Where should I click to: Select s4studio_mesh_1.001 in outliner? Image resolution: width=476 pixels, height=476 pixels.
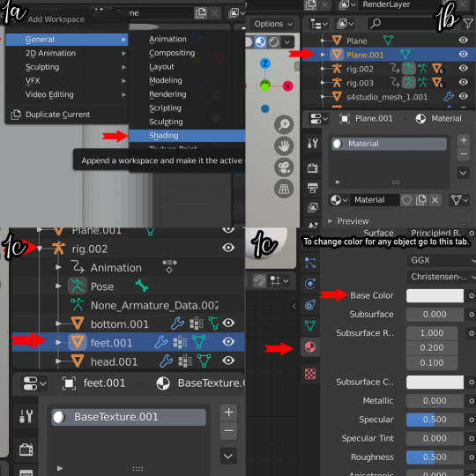tap(387, 97)
